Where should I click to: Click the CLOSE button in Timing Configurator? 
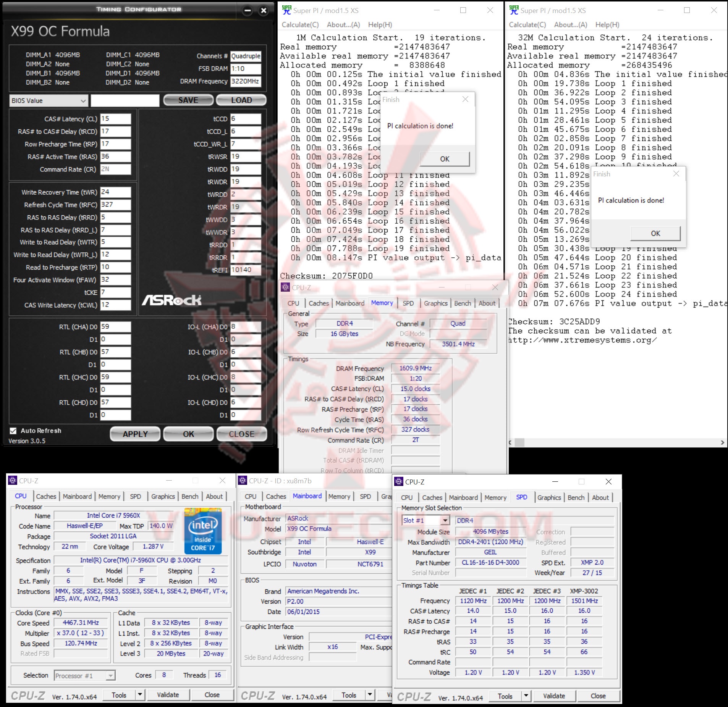click(241, 434)
